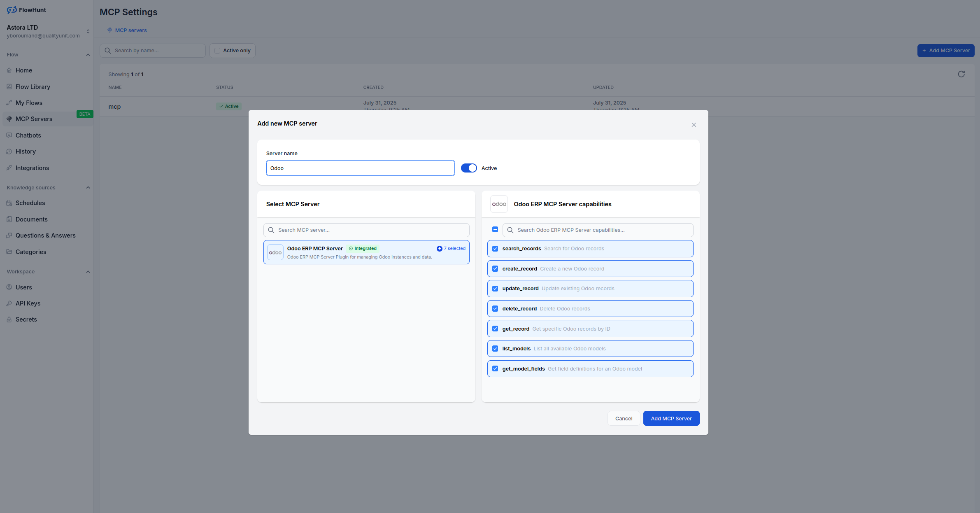
Task: Uncheck the delete_record capability
Action: pos(495,309)
